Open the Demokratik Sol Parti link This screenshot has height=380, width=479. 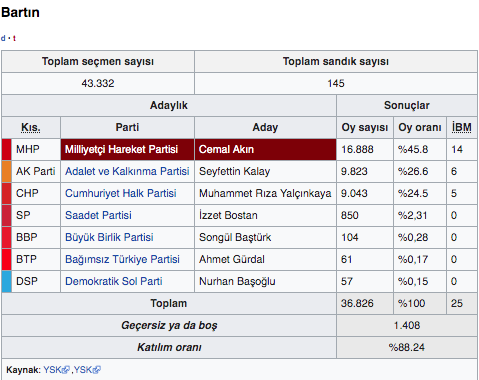(x=114, y=281)
